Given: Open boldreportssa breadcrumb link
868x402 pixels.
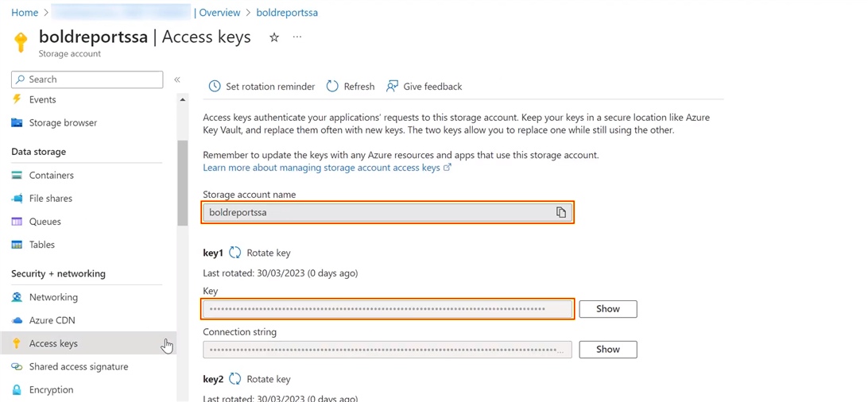Looking at the screenshot, I should tap(287, 12).
